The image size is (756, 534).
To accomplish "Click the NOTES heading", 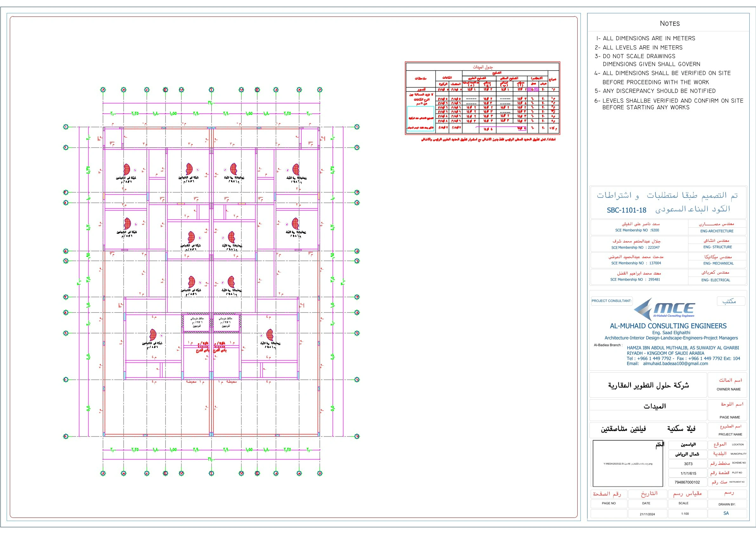I will pos(670,24).
